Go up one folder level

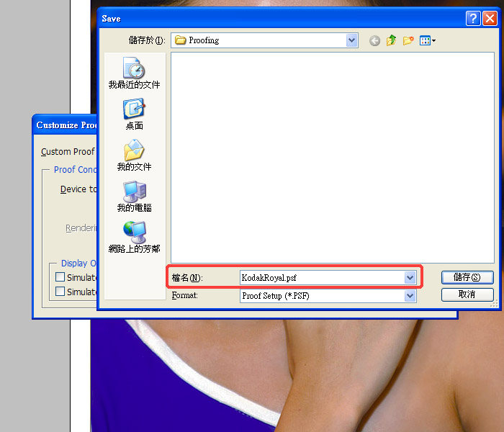[391, 41]
